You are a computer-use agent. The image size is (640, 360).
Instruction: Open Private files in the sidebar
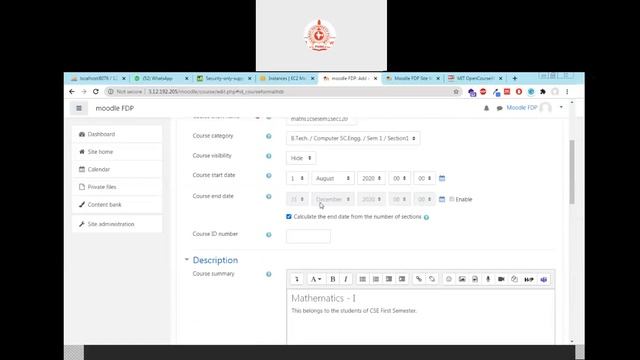click(x=117, y=187)
